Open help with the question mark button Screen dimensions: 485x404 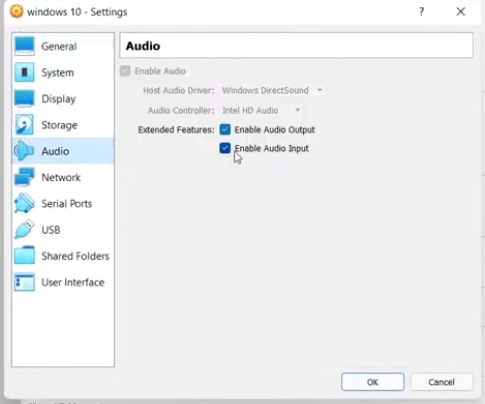(x=421, y=12)
